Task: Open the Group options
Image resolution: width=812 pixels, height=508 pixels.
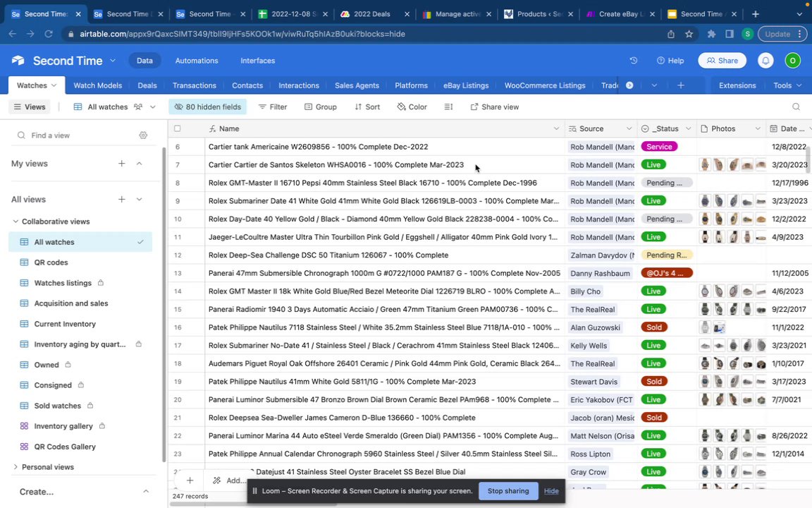Action: (321, 107)
